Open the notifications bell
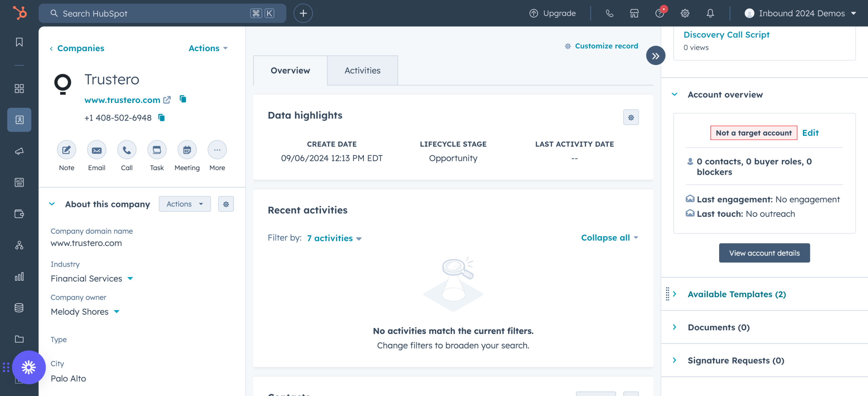 coord(710,13)
